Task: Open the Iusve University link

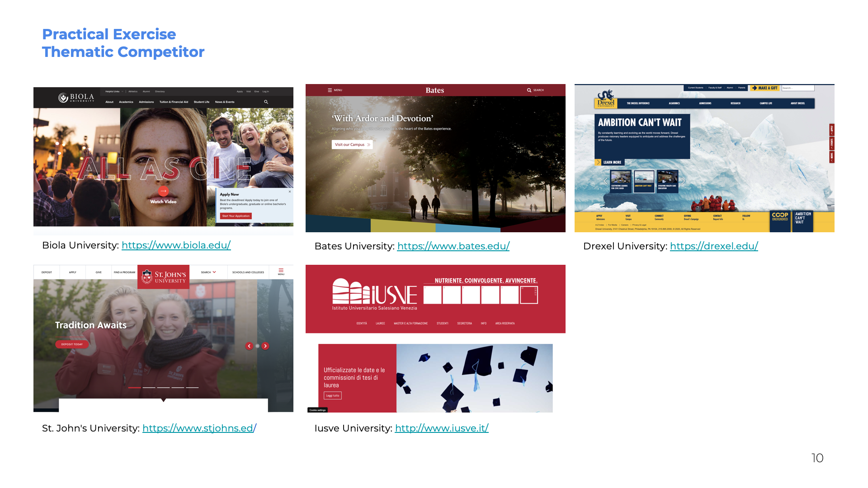Action: pos(442,428)
